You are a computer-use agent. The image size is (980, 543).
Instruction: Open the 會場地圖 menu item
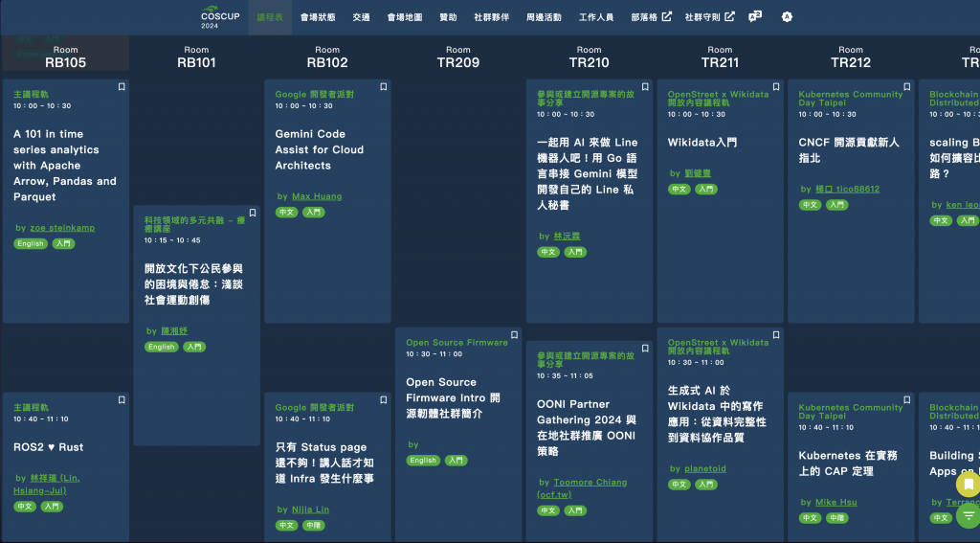click(405, 17)
